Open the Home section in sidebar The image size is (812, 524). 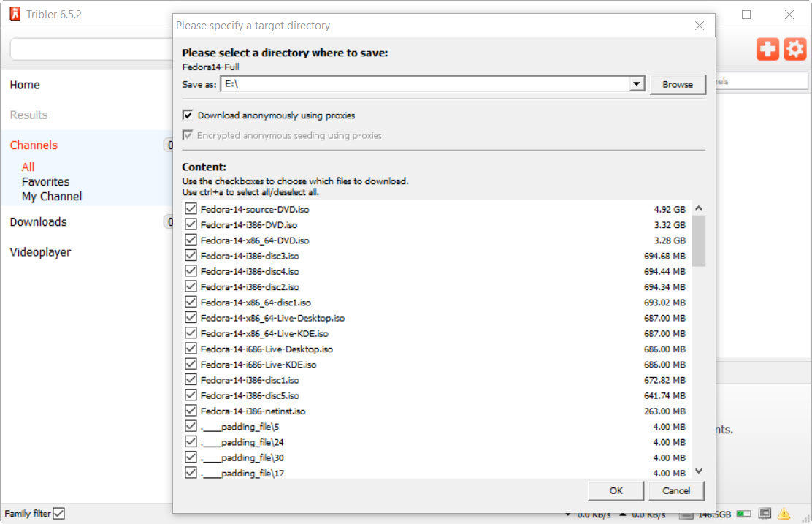point(25,85)
